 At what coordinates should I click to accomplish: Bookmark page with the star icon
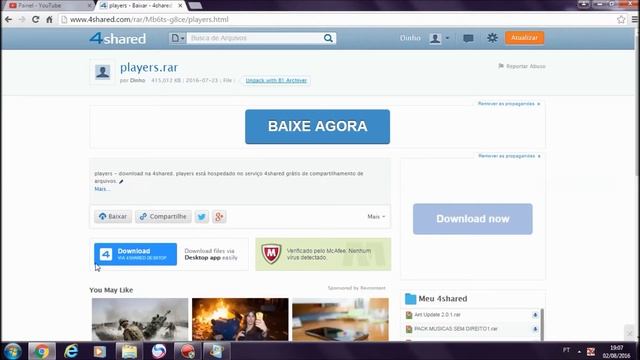click(x=621, y=19)
